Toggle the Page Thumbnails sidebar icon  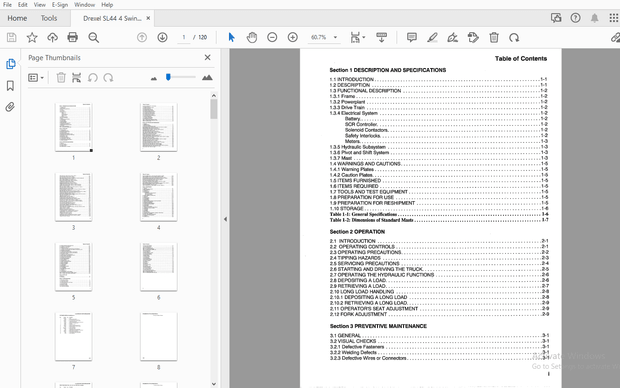(x=10, y=64)
